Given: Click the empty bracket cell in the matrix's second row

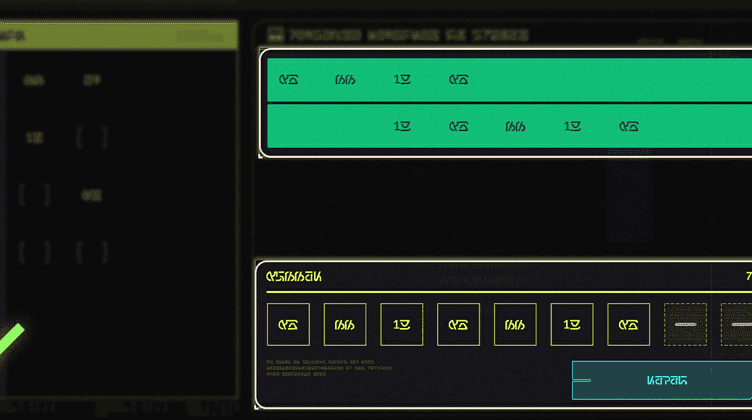Looking at the screenshot, I should pos(92,138).
